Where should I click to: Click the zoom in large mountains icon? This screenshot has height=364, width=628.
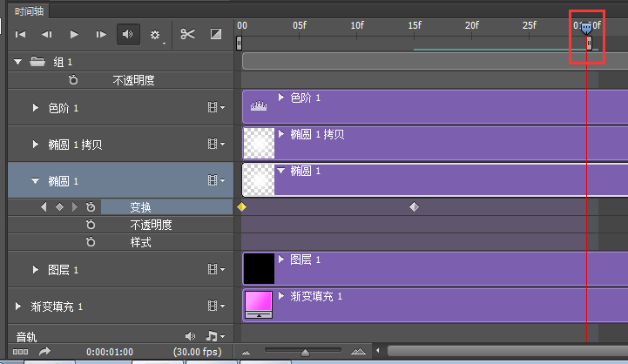[x=358, y=352]
